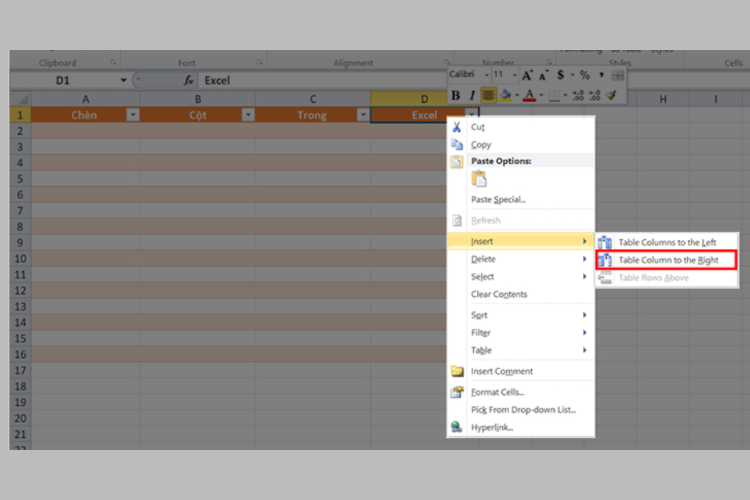Open fill color dropdown arrow
This screenshot has width=750, height=500.
517,95
